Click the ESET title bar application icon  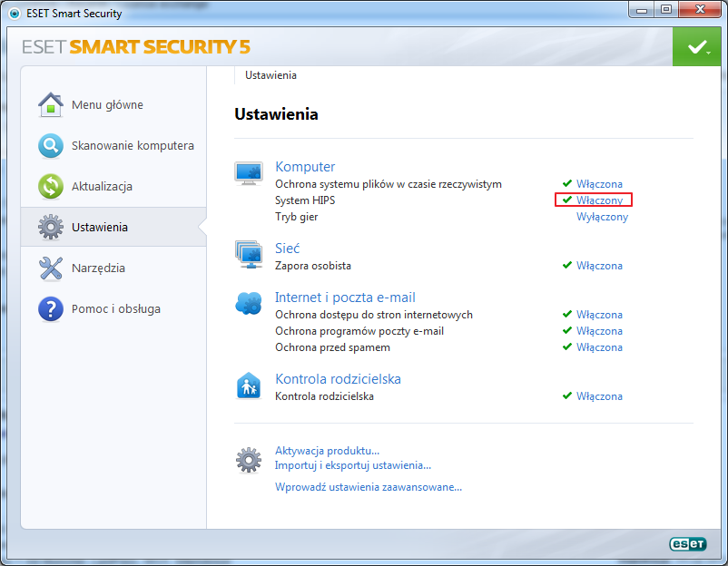click(15, 14)
